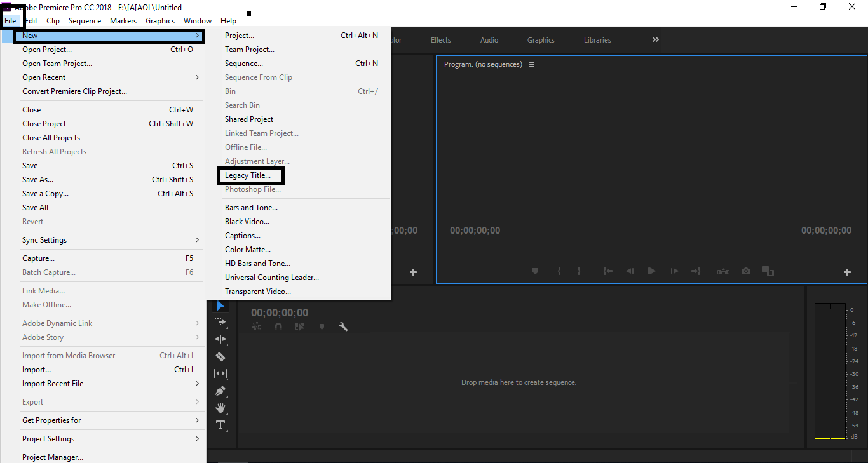The image size is (868, 463).
Task: Step forward one frame
Action: 674,271
